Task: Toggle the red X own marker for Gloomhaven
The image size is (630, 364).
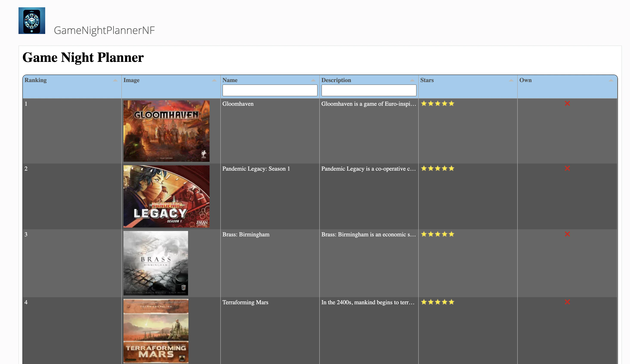Action: [x=567, y=103]
